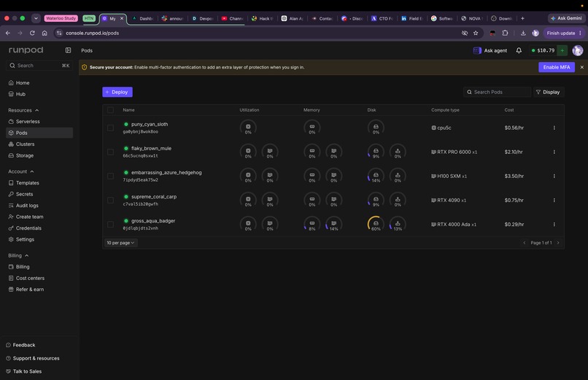Check the flaky_brown_mule row checkbox

(110, 152)
